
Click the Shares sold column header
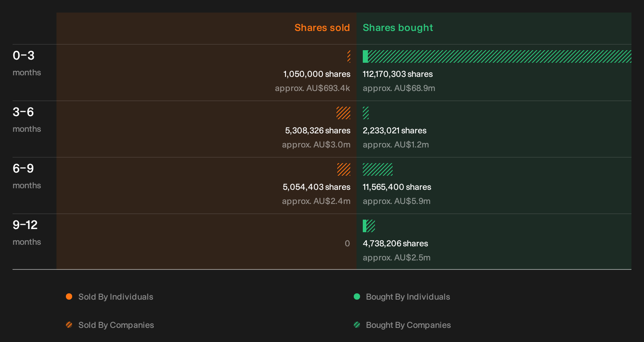coord(322,28)
